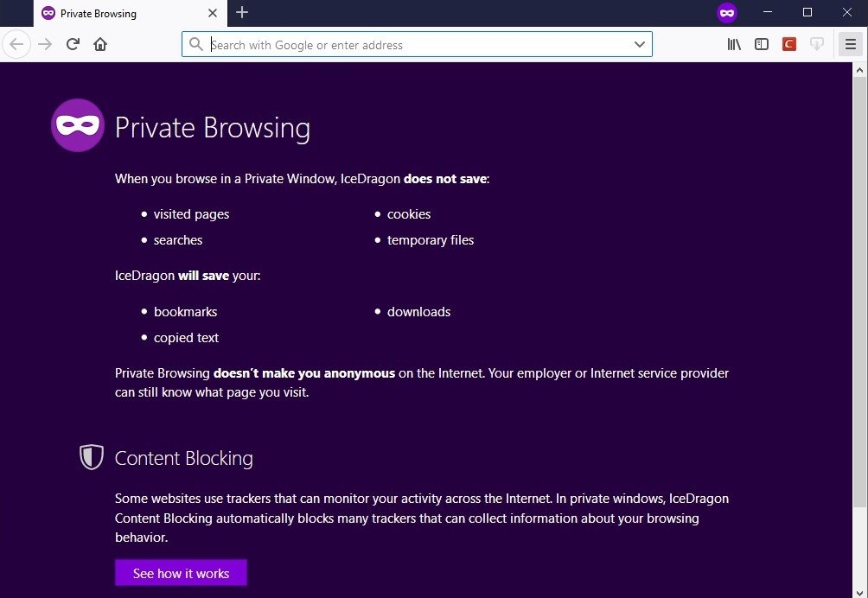Click the vertical scrollbar thumb
This screenshot has width=868, height=598.
(859, 291)
